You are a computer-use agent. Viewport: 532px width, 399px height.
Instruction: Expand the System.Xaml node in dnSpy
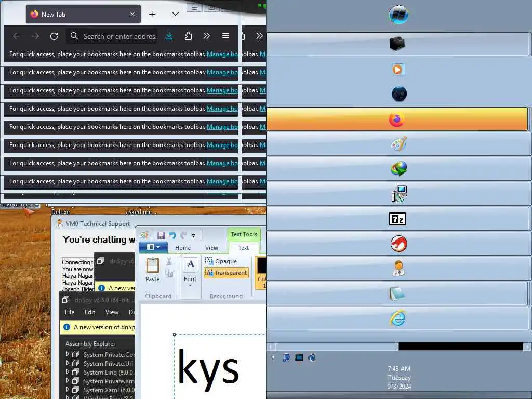[x=68, y=390]
